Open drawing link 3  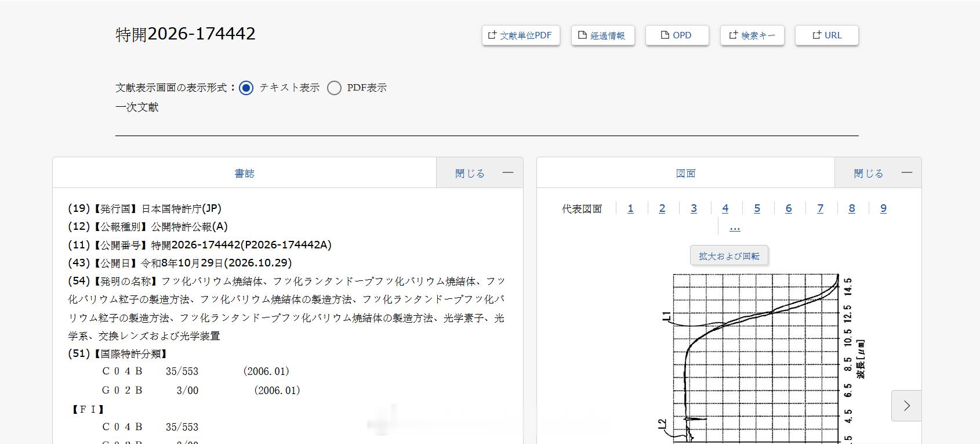point(694,208)
